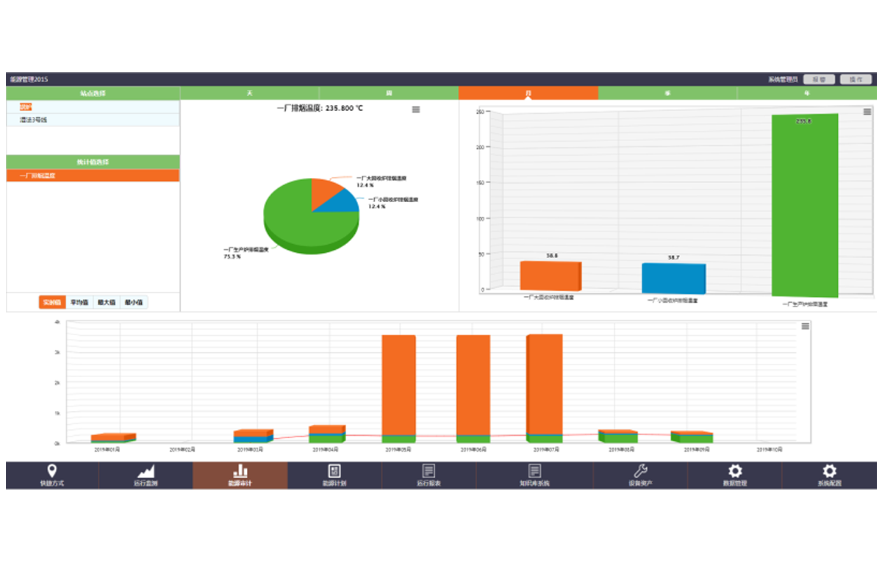Switch statistic mode to 最大值
This screenshot has height=588, width=882.
click(107, 302)
